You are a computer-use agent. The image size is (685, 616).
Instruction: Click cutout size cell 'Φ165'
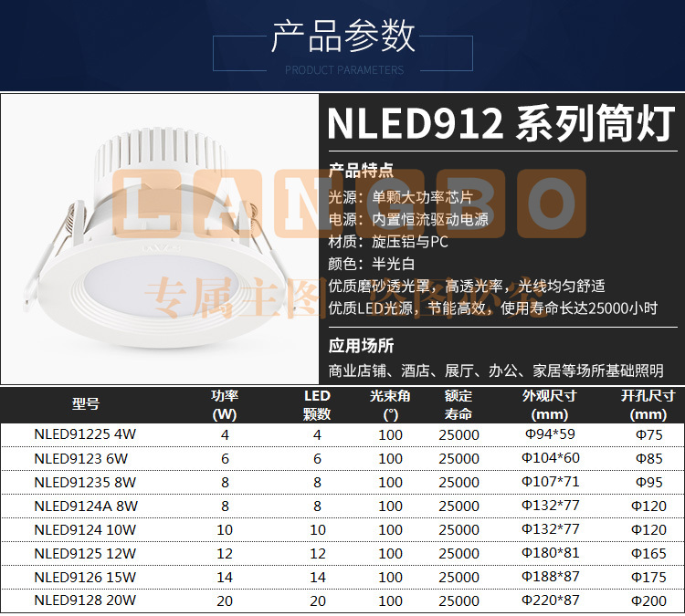(648, 553)
